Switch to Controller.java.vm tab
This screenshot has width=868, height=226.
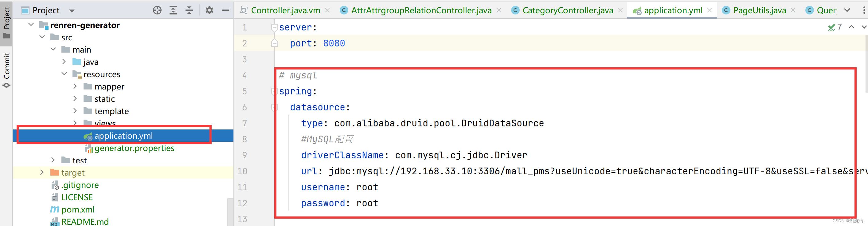click(x=285, y=10)
